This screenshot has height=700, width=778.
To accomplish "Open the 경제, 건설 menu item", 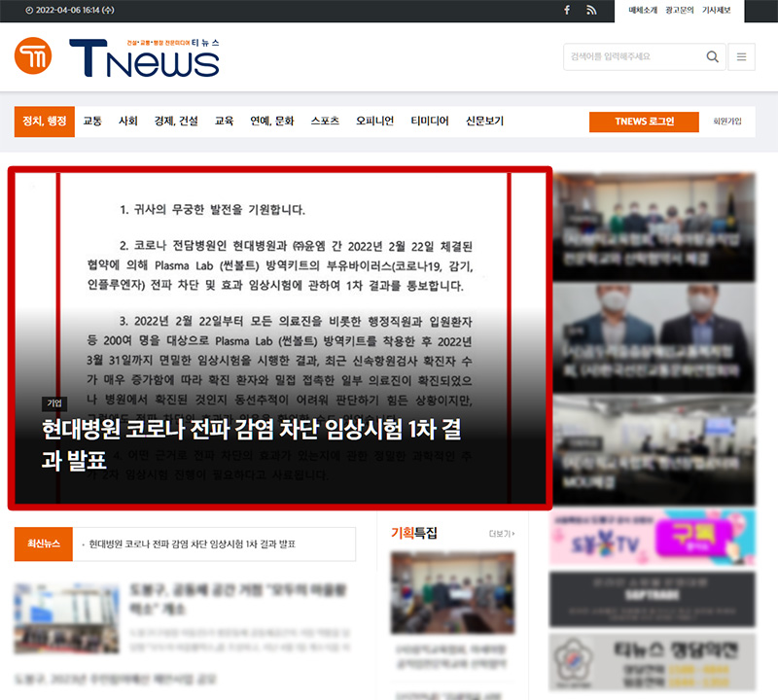I will [x=175, y=122].
